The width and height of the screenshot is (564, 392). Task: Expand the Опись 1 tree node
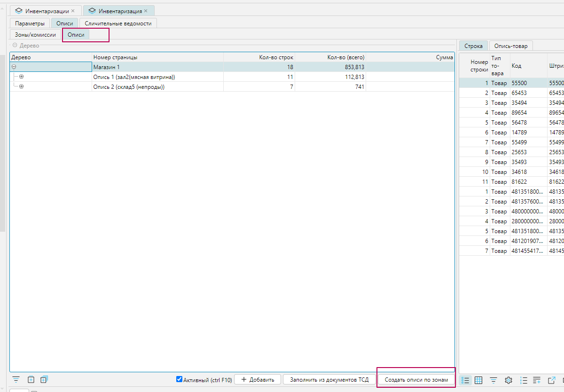pos(21,77)
